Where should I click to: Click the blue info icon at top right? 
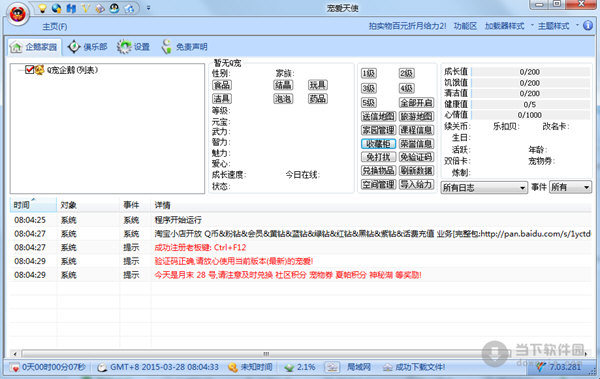pos(588,26)
